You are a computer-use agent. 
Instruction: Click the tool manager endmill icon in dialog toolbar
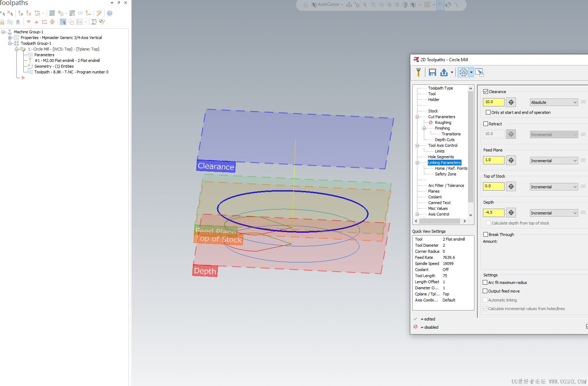click(x=418, y=72)
